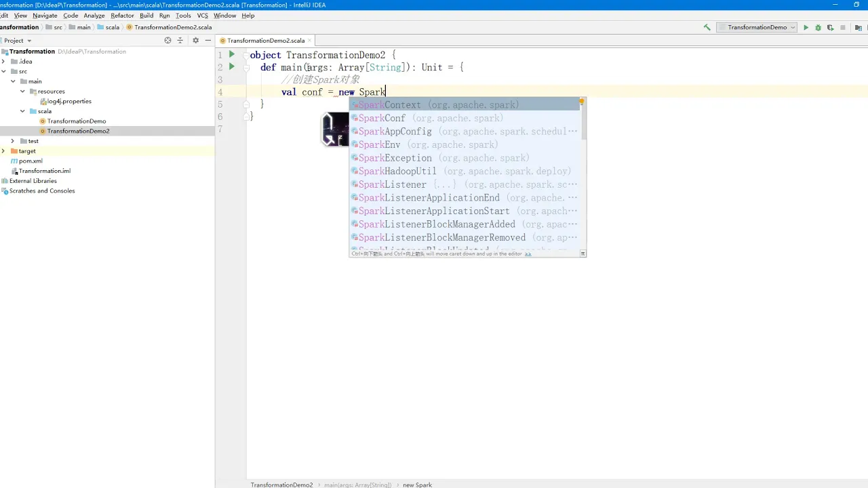
Task: Select the TransformationDemo2.scala editor tab
Action: (x=266, y=41)
